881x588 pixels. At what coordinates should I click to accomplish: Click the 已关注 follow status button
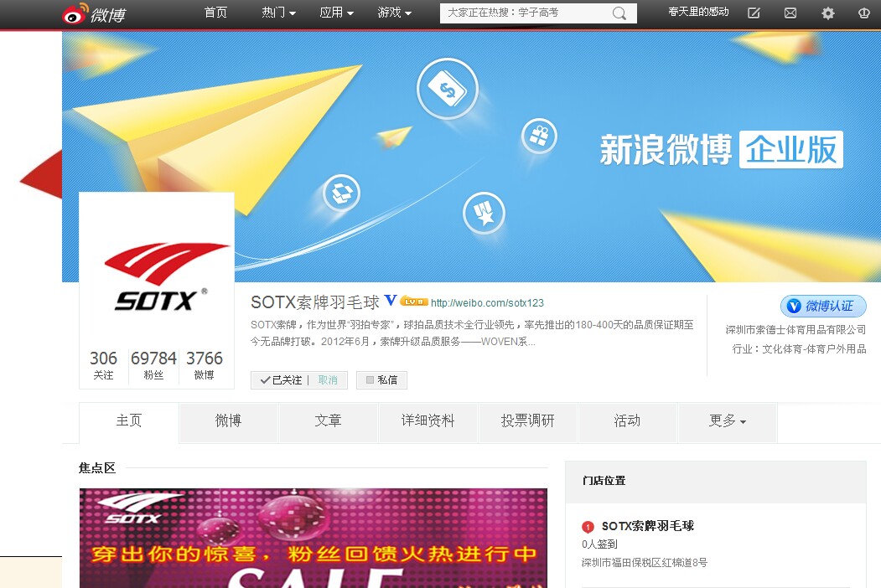(281, 380)
